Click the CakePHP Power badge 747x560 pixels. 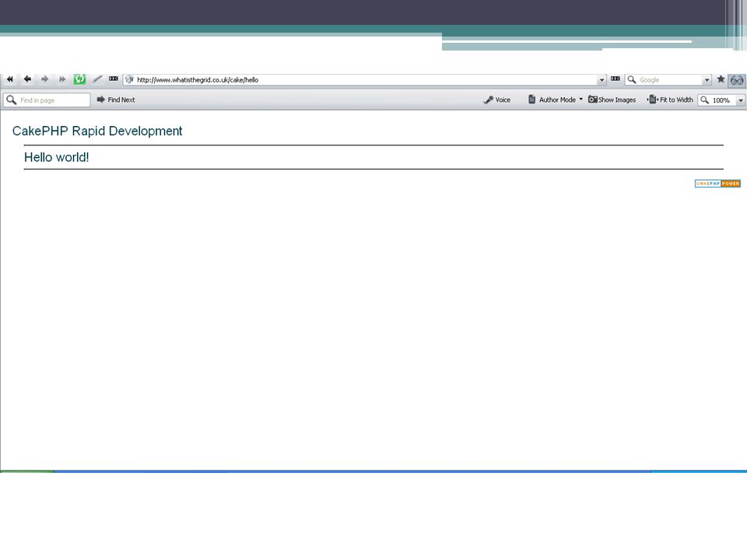pos(717,184)
